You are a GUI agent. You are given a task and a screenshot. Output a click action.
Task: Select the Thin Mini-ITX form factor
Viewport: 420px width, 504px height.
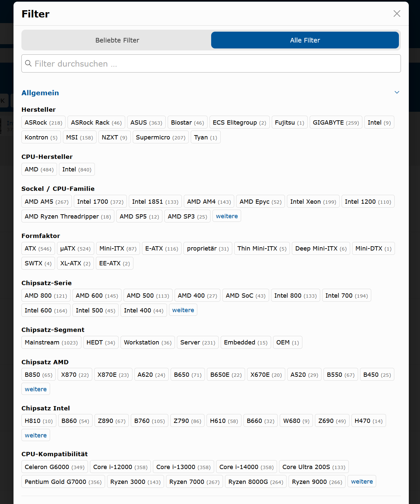click(262, 248)
